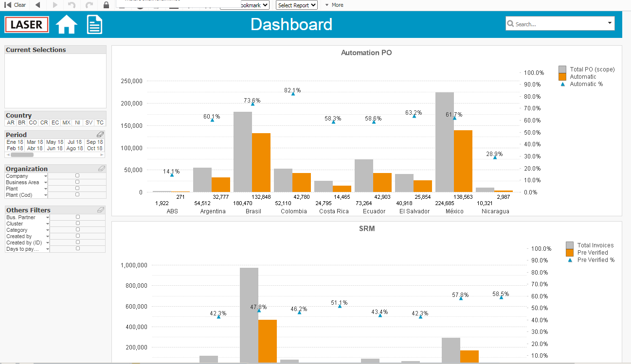Select MX in Country filter
Screen dimensions: 631x364
point(67,122)
